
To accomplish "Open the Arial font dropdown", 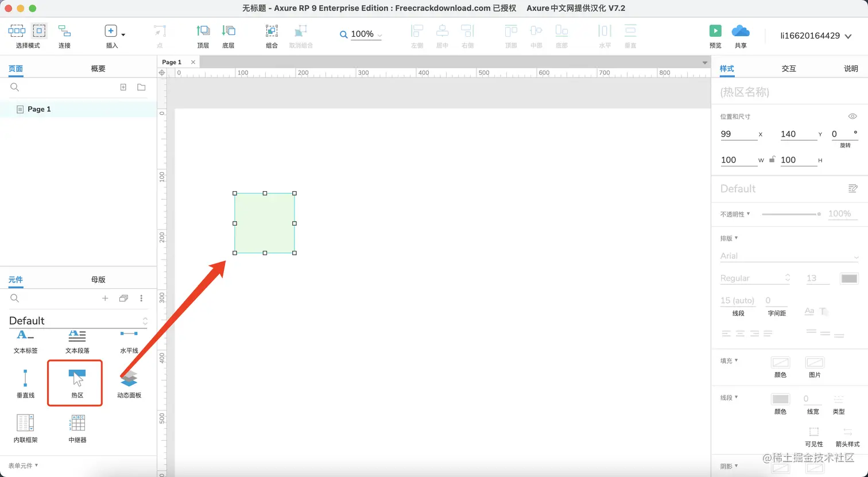I will click(789, 256).
